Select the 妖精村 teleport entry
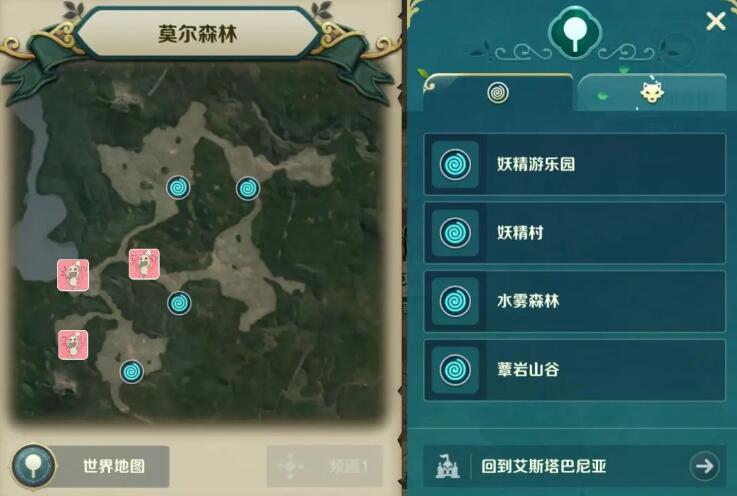The image size is (737, 496). (x=574, y=233)
